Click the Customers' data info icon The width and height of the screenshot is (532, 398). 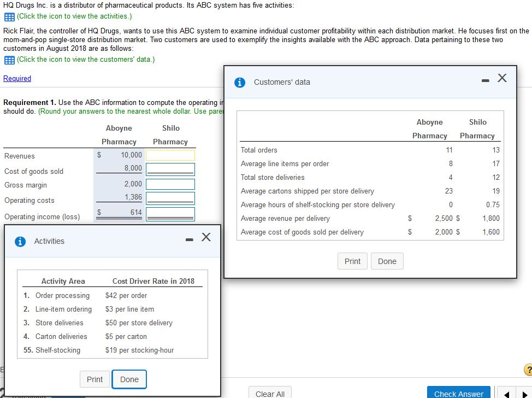tap(240, 82)
